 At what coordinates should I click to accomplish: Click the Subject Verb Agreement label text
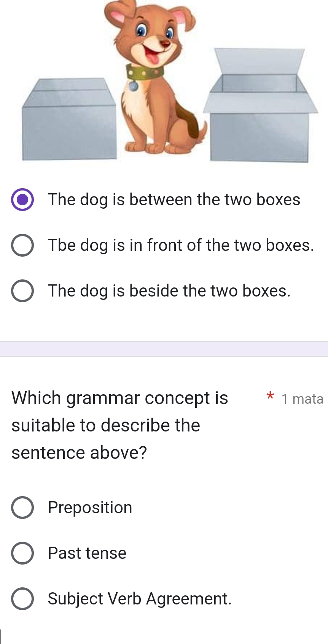[x=140, y=598]
